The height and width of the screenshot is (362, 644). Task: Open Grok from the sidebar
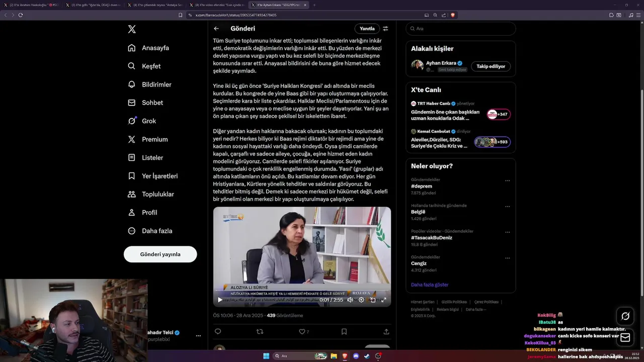(142, 121)
